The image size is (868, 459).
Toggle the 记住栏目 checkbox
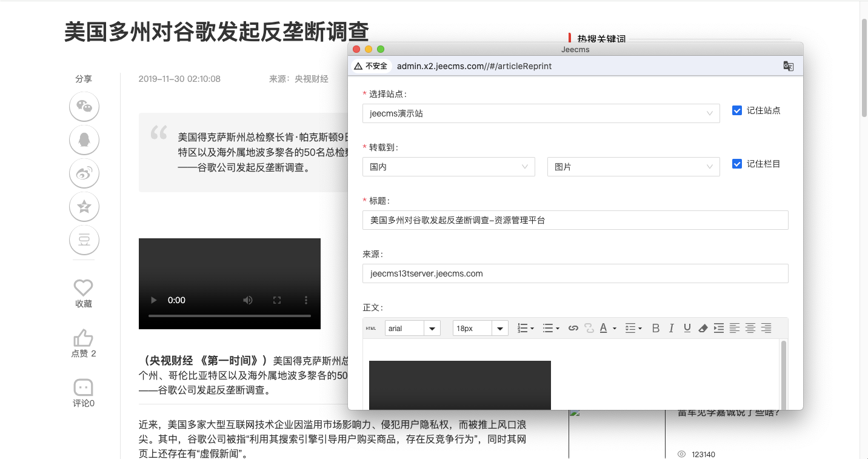(x=737, y=164)
